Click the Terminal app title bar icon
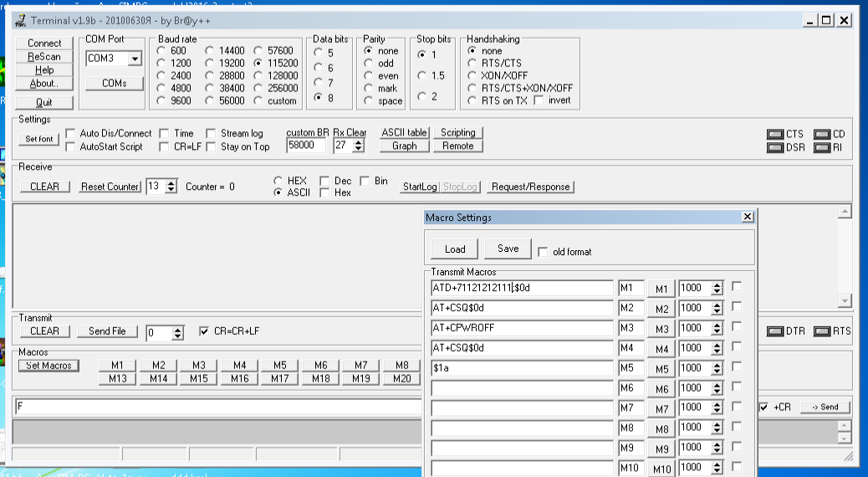This screenshot has width=868, height=477. coord(21,21)
